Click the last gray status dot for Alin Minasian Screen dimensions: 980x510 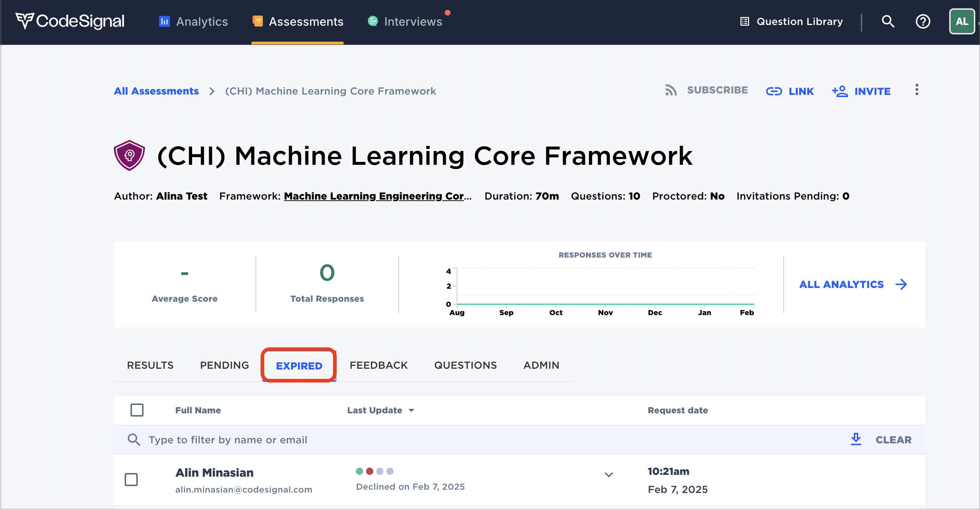pos(390,471)
